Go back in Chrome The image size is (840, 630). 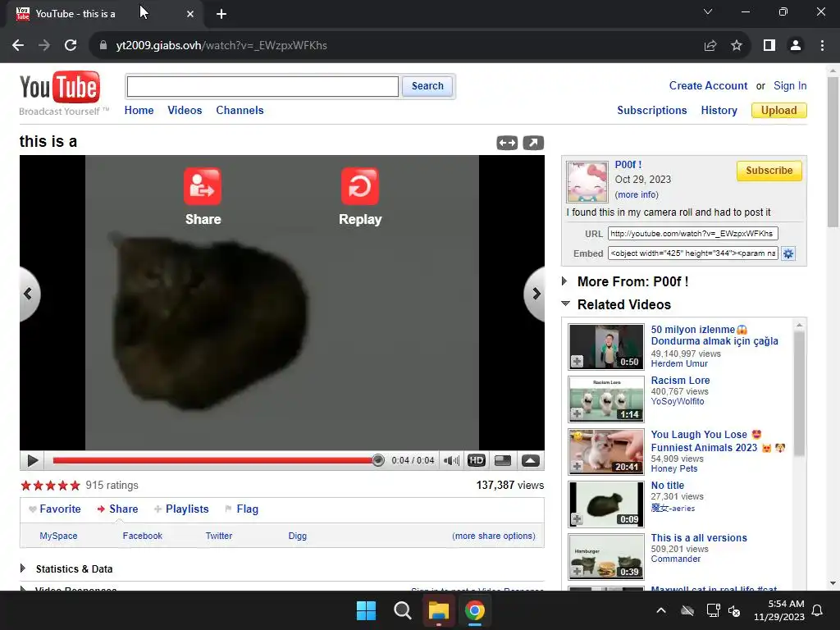coord(18,46)
